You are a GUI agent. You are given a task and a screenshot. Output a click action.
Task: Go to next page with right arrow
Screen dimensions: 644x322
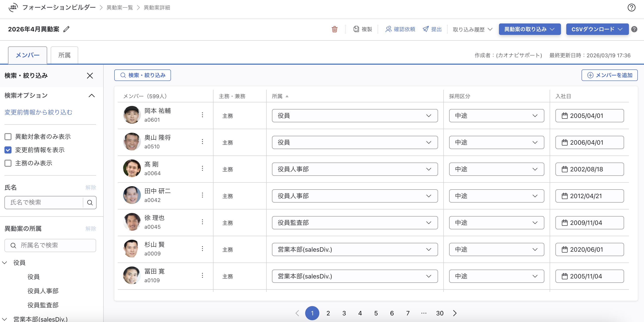455,313
